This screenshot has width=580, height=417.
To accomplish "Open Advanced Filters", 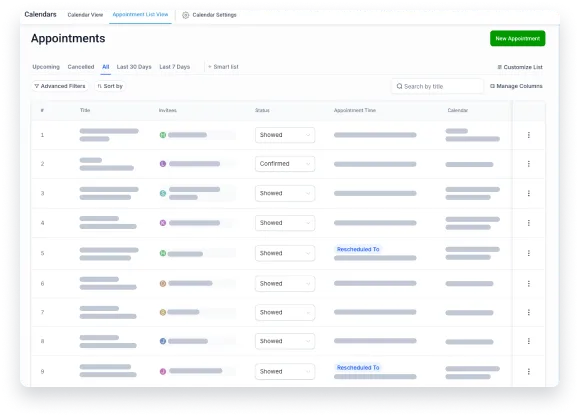I will [60, 86].
